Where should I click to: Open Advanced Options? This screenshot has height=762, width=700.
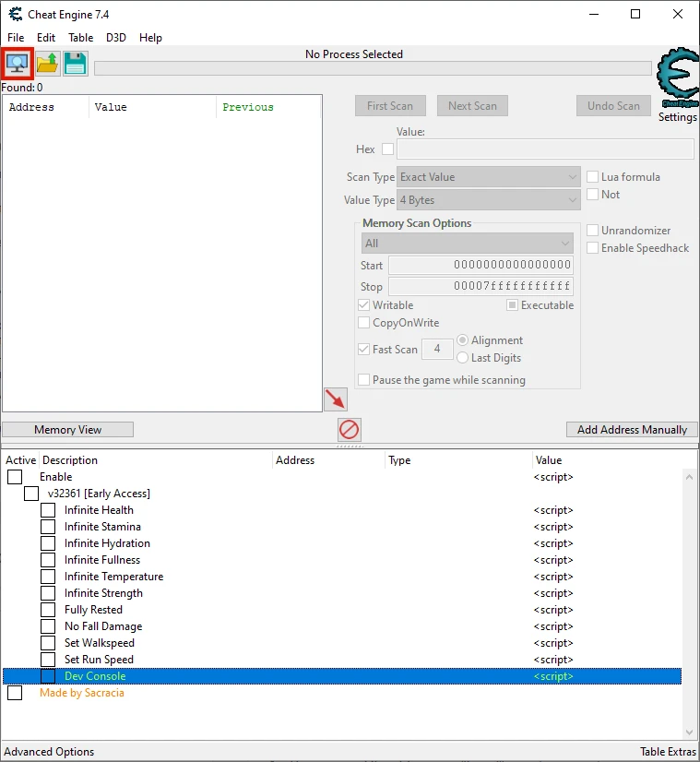(49, 751)
